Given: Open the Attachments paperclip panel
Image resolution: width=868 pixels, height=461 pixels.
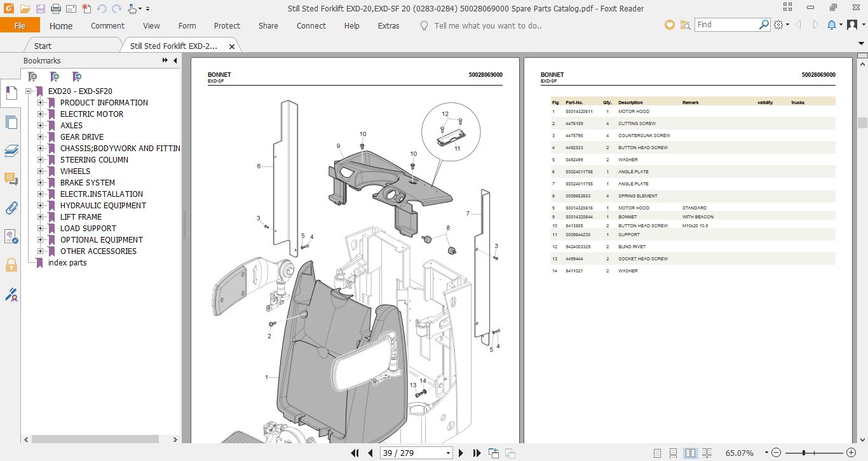Looking at the screenshot, I should [11, 208].
